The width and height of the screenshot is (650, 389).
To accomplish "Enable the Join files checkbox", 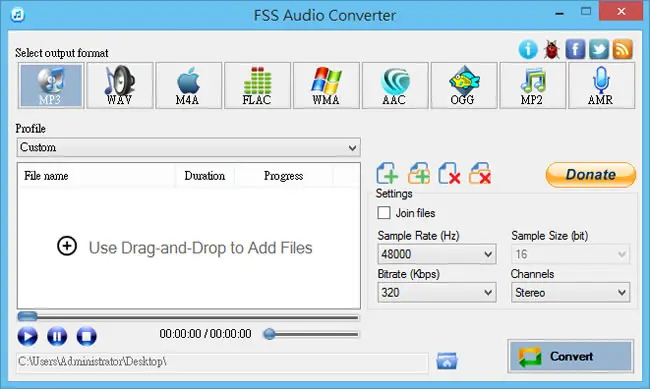I will [x=384, y=213].
